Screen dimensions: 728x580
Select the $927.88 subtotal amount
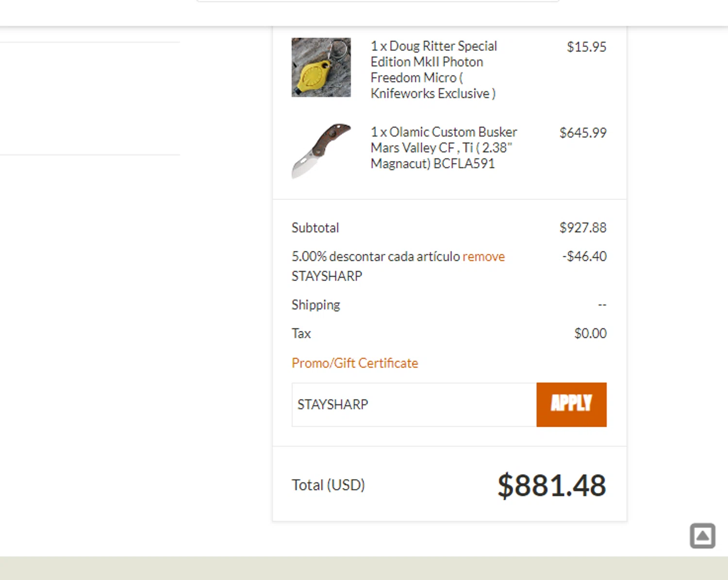point(583,228)
